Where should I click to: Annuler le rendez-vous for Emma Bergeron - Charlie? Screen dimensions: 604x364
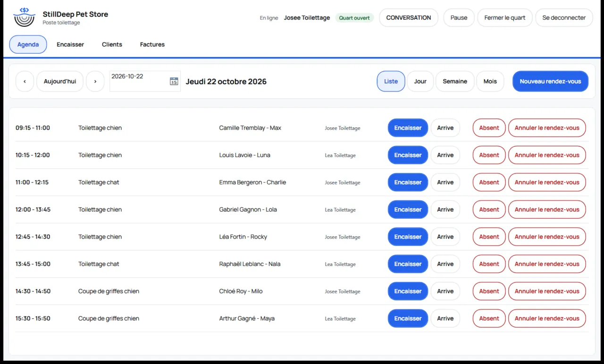click(x=547, y=182)
